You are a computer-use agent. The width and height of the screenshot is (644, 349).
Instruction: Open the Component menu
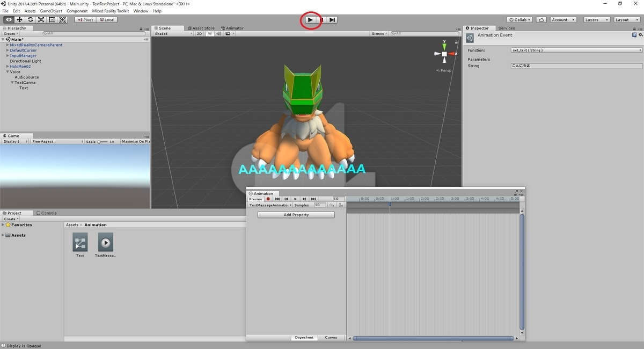coord(77,11)
